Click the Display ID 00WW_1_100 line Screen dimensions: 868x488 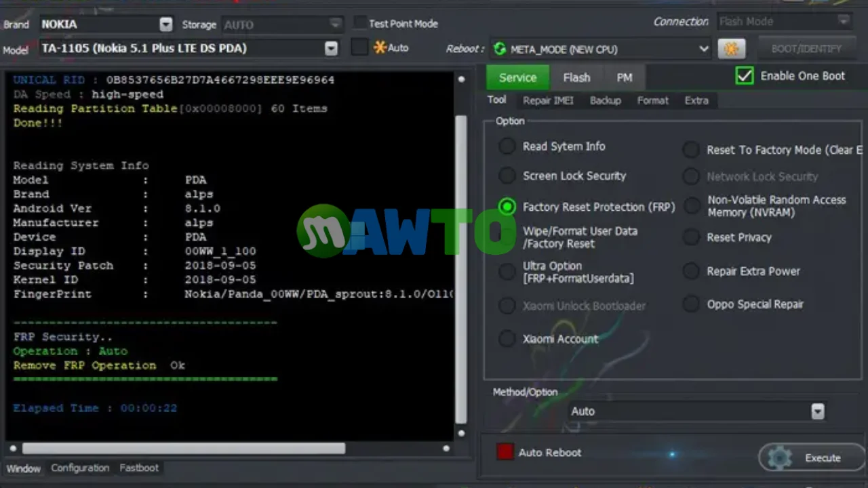tap(134, 251)
